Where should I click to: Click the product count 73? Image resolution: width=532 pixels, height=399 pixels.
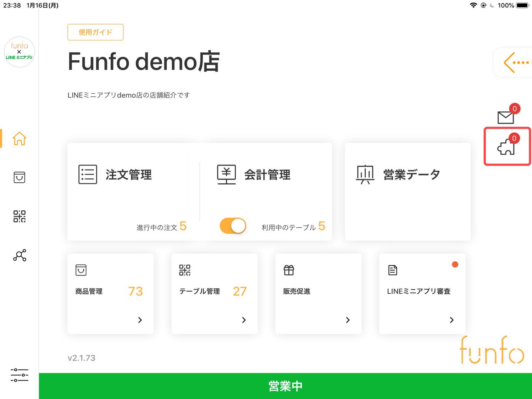(x=135, y=291)
